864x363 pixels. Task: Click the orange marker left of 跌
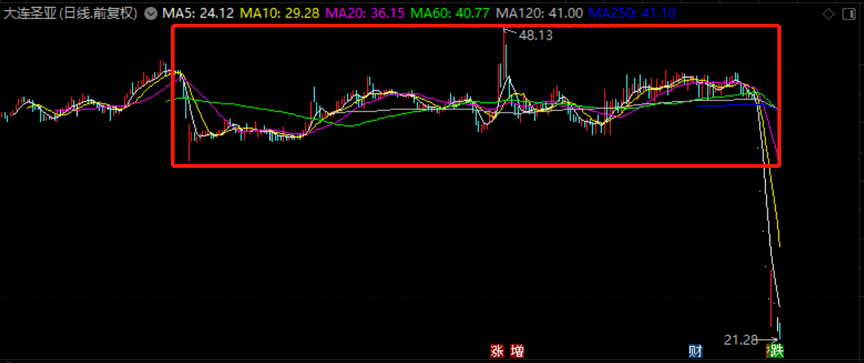(x=769, y=350)
